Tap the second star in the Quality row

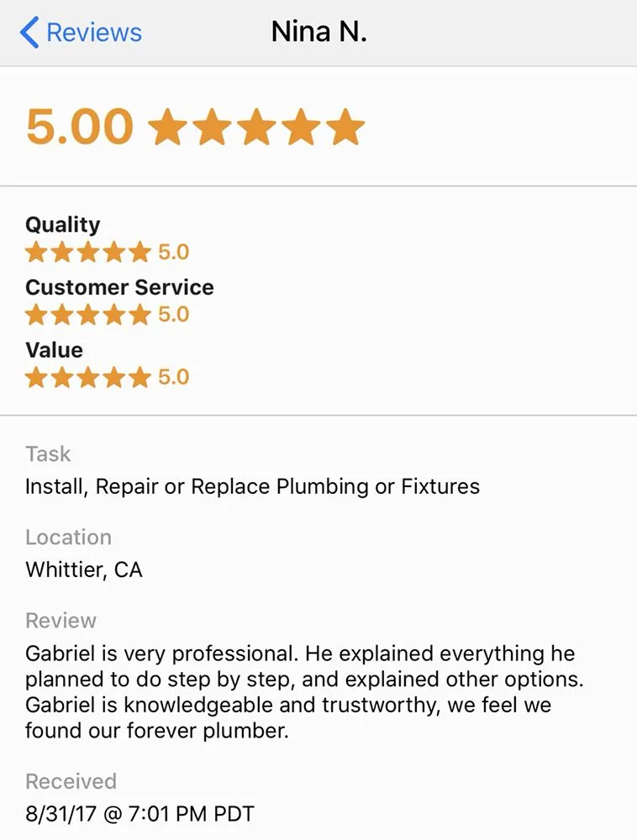pyautogui.click(x=61, y=251)
